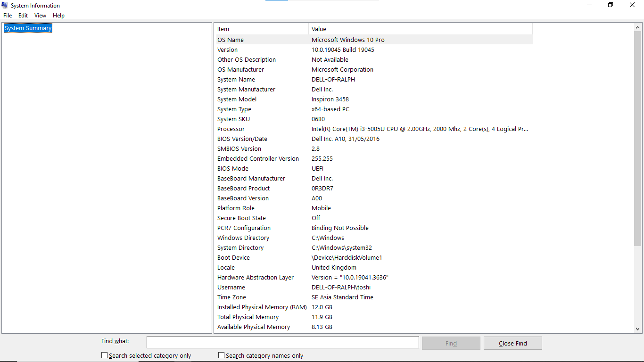Select the Total Physical Memory row
This screenshot has height=362, width=644.
[374, 317]
